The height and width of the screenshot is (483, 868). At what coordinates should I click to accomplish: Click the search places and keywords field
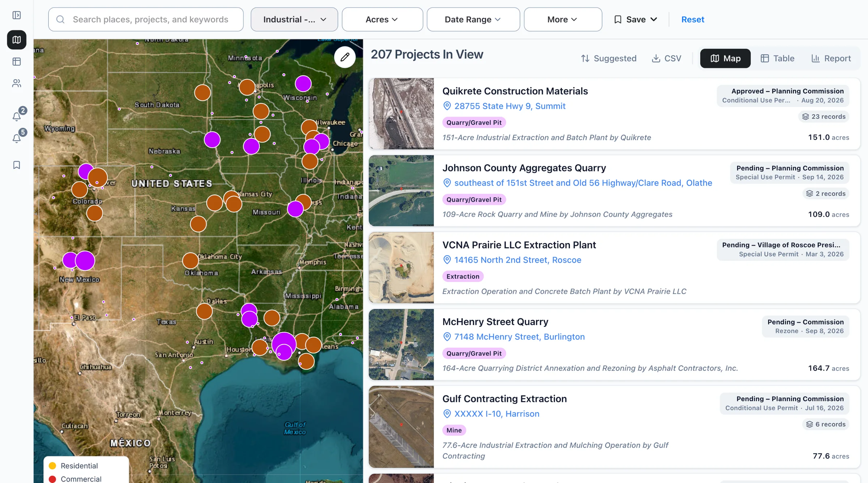pyautogui.click(x=146, y=20)
